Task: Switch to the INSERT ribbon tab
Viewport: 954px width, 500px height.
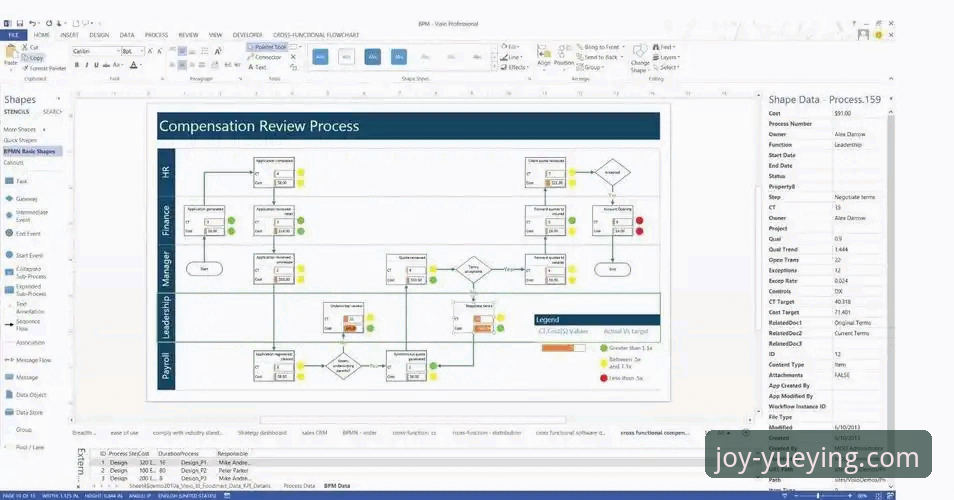Action: tap(69, 35)
